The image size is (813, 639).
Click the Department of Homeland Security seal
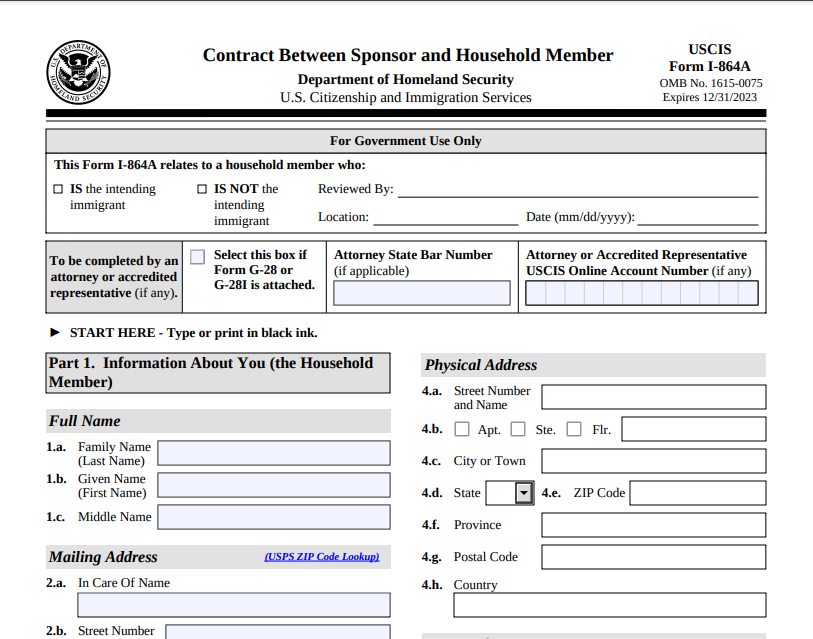click(78, 73)
